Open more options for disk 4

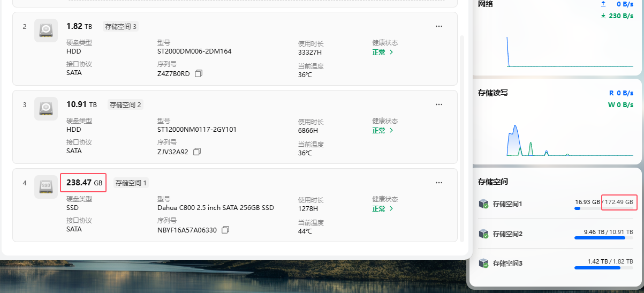tap(439, 183)
